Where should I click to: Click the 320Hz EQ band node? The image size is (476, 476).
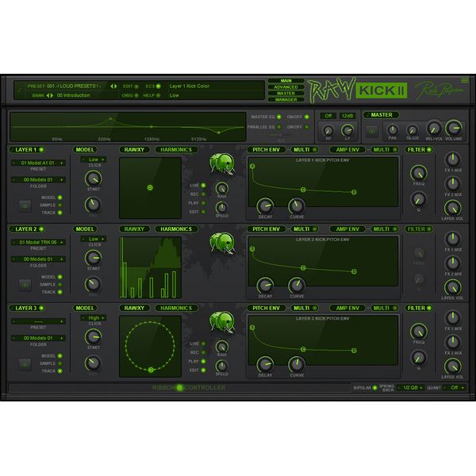click(110, 119)
